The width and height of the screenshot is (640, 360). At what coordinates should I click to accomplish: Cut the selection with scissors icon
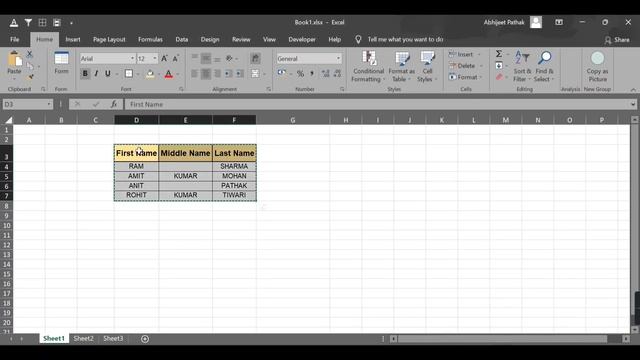(x=30, y=54)
